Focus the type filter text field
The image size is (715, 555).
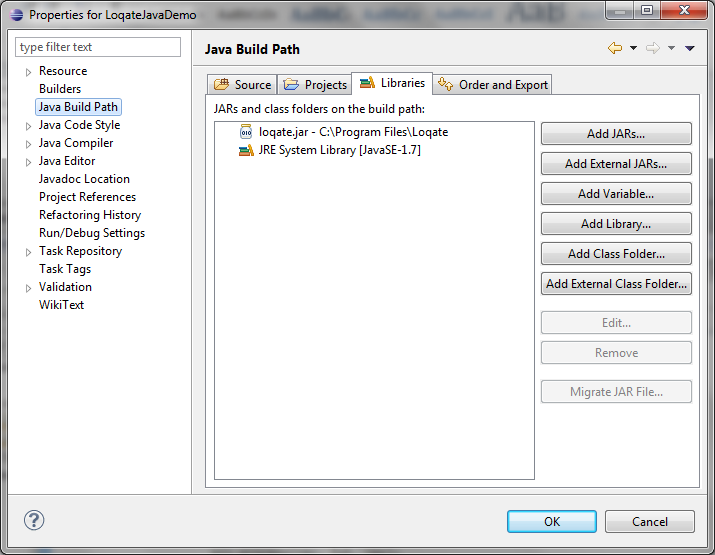[98, 47]
